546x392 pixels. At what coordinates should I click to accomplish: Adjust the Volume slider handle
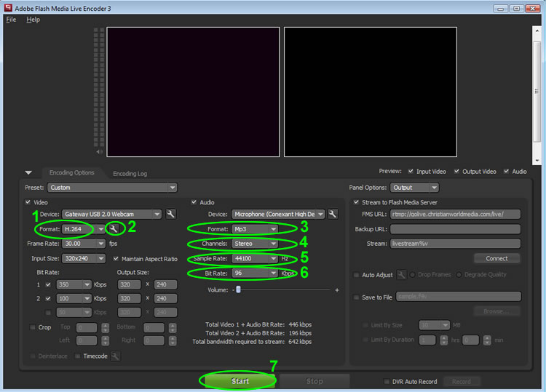coord(239,289)
